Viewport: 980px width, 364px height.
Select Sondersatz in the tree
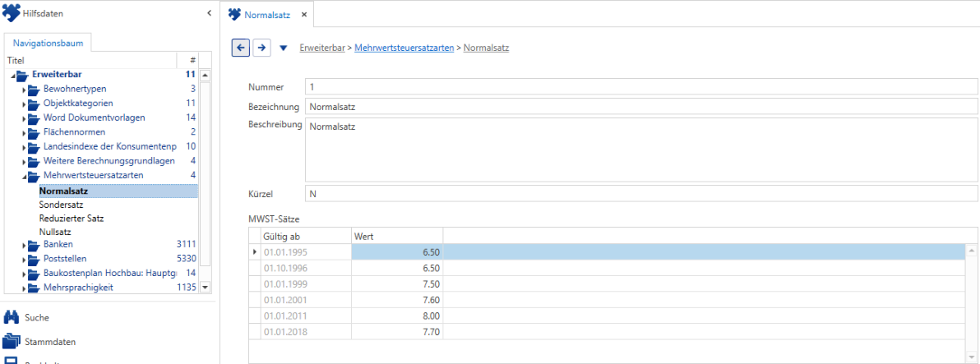click(61, 205)
